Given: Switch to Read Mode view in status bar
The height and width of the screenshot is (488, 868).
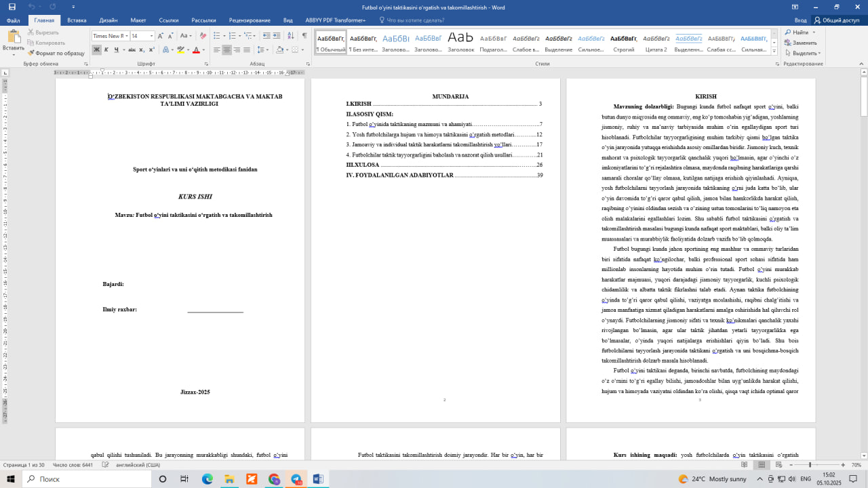Looking at the screenshot, I should pyautogui.click(x=745, y=465).
